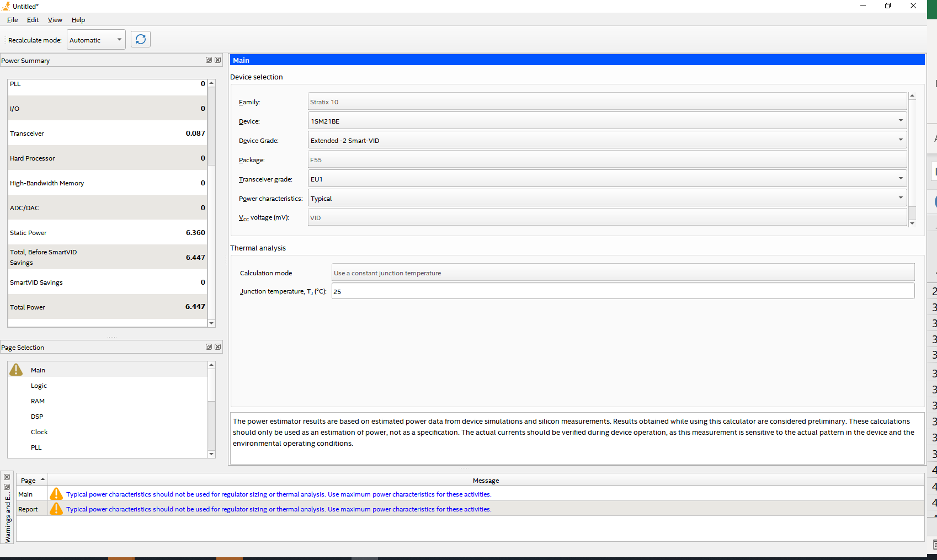Click the Vcc voltage field showing VID
The width and height of the screenshot is (937, 560).
coord(608,217)
